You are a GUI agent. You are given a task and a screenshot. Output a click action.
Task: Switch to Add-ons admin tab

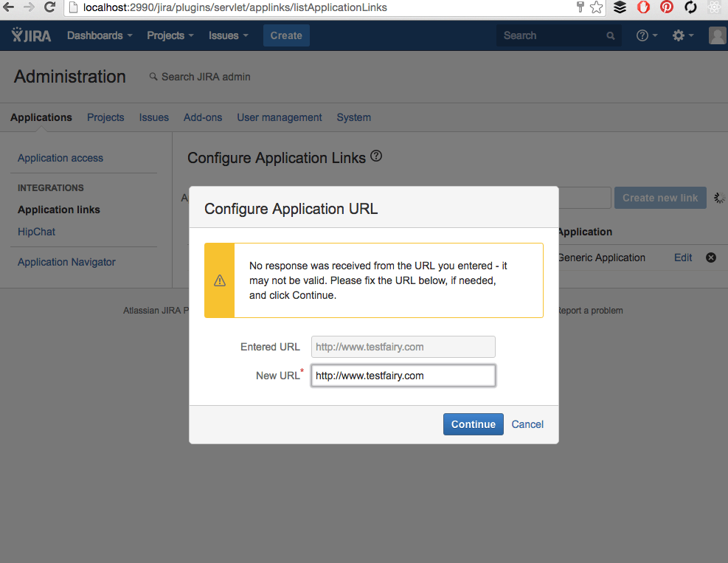coord(203,117)
